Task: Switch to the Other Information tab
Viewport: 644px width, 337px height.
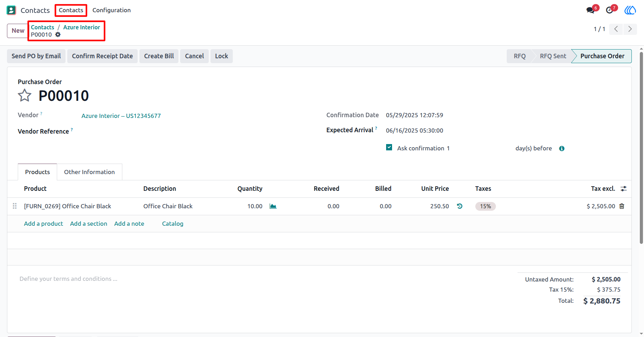Action: (90, 172)
